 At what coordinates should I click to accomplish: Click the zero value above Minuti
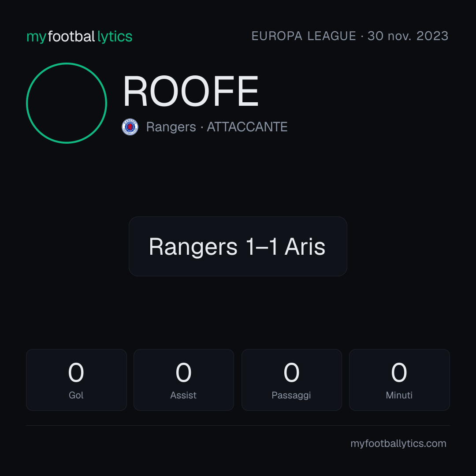coord(399,372)
